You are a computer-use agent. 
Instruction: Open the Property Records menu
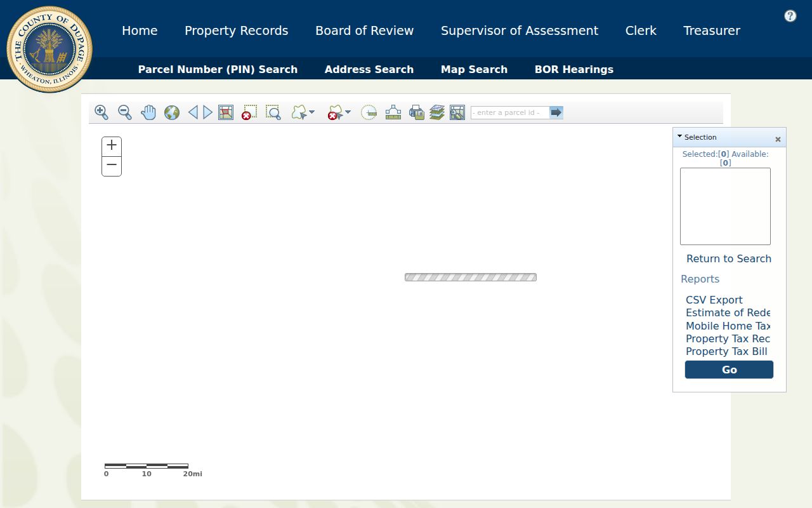click(x=237, y=30)
